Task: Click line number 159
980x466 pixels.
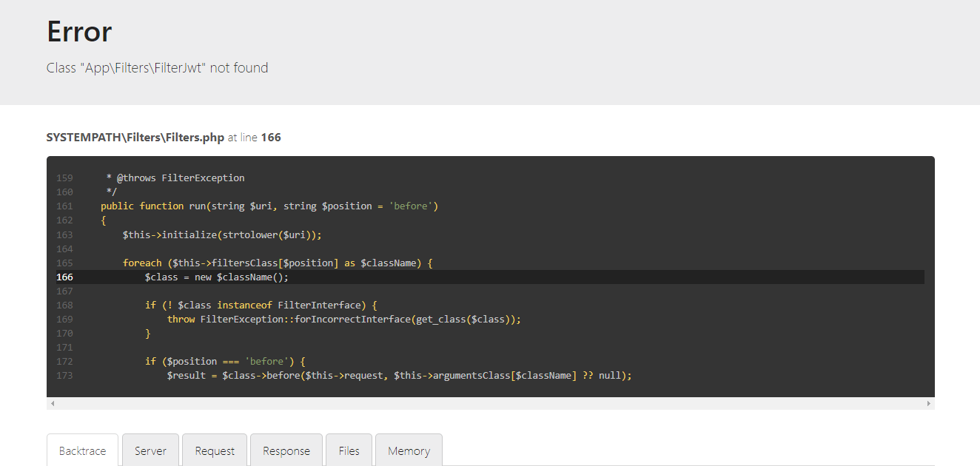Action: click(x=64, y=178)
